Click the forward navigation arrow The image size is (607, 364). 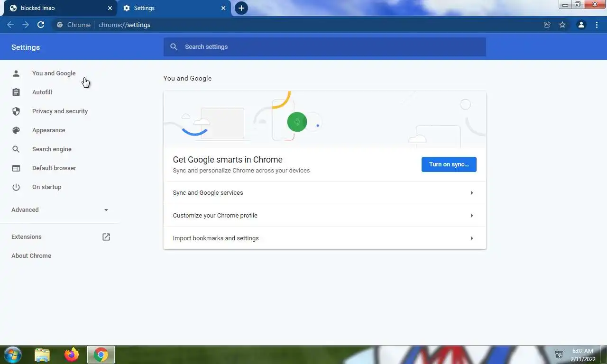[26, 25]
